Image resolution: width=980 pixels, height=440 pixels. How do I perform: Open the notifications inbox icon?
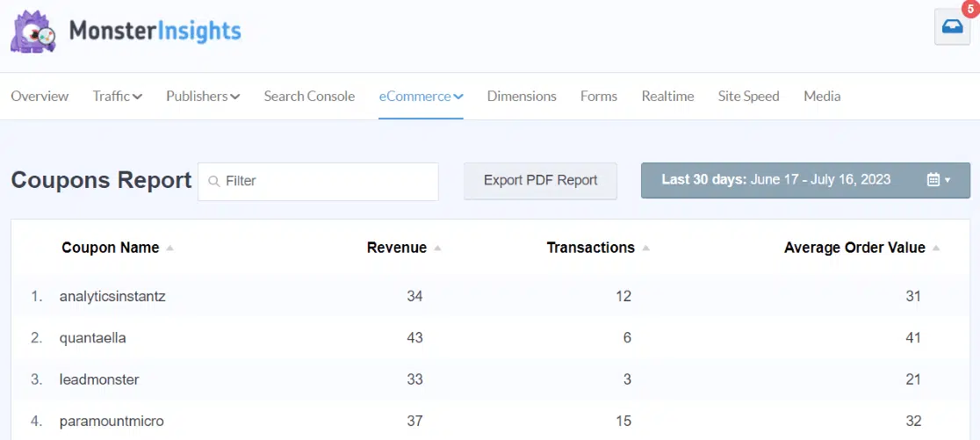point(952,27)
